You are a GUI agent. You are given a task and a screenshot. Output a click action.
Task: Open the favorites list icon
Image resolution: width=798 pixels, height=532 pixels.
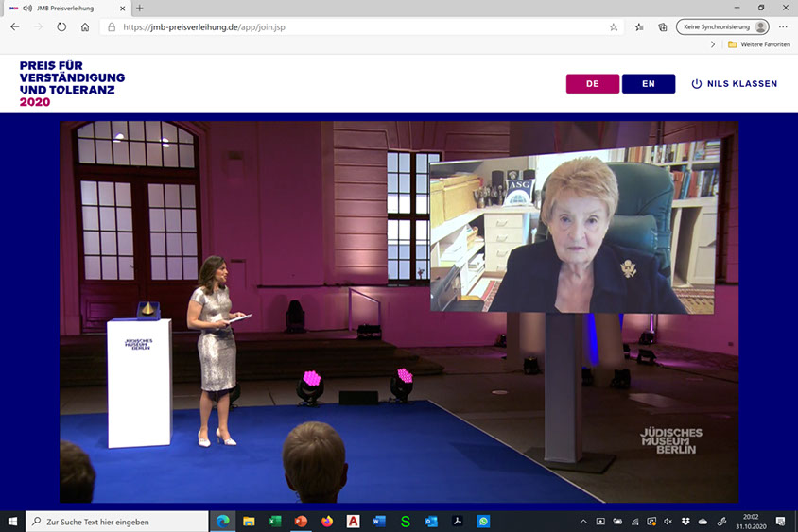[640, 27]
